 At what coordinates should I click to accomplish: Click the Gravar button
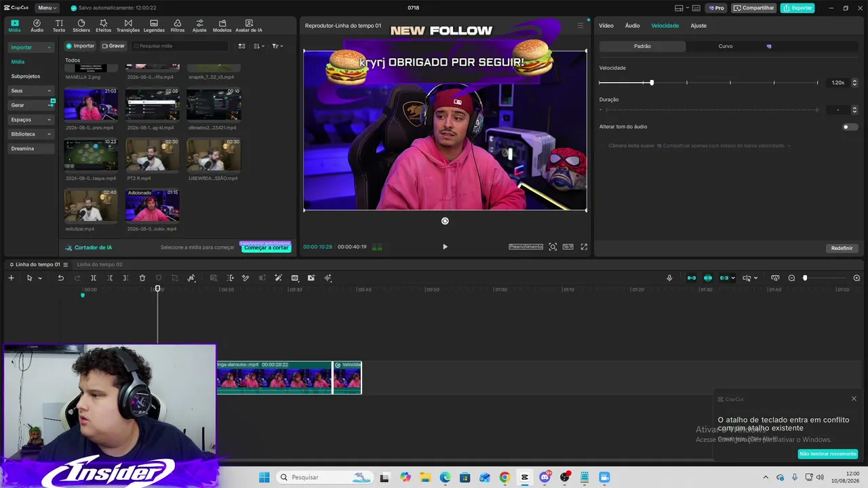click(x=113, y=46)
